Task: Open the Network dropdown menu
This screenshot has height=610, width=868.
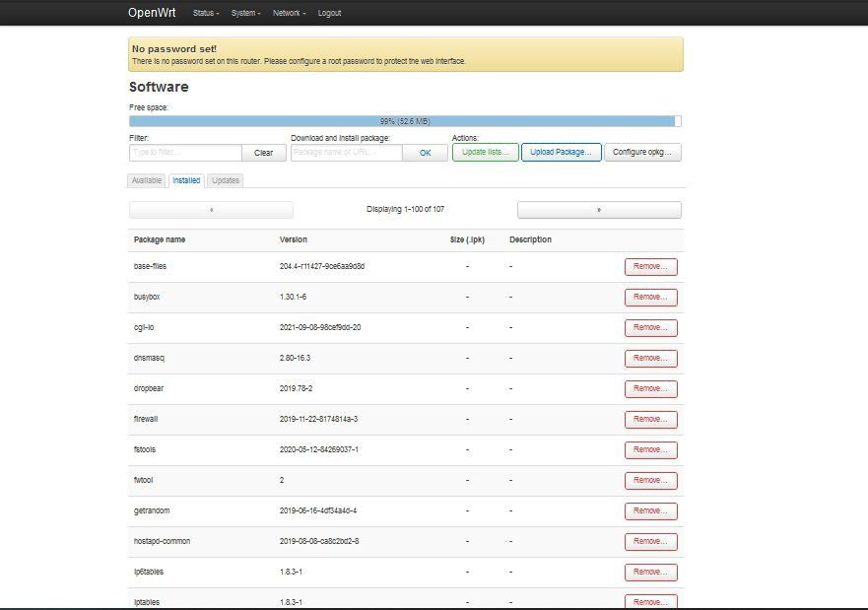Action: click(x=289, y=13)
